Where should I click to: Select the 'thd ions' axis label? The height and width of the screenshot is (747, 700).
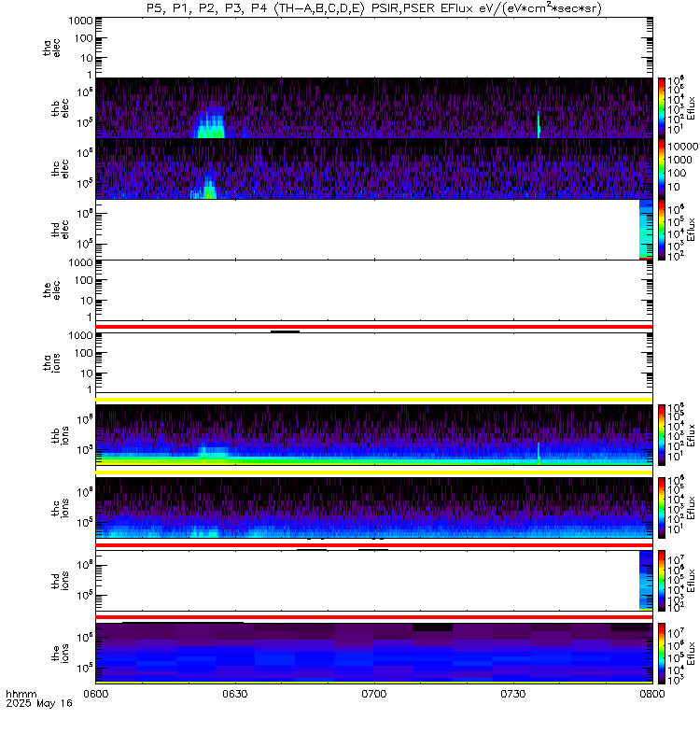click(x=60, y=581)
